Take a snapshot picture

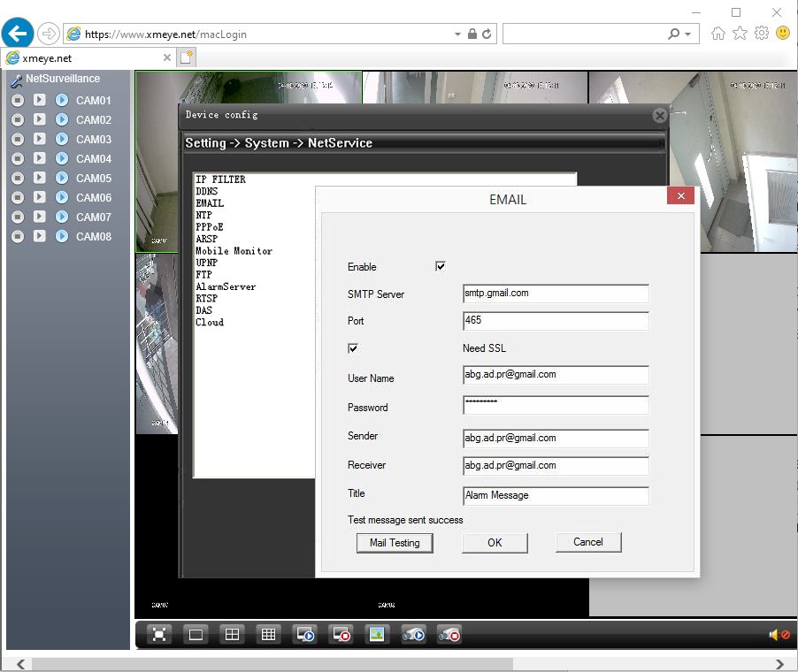(377, 634)
